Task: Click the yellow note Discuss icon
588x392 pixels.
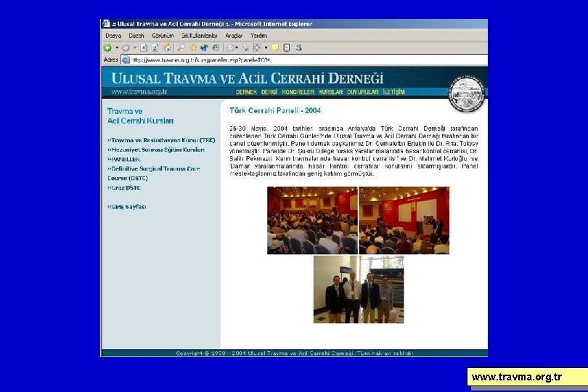Action: [x=275, y=48]
